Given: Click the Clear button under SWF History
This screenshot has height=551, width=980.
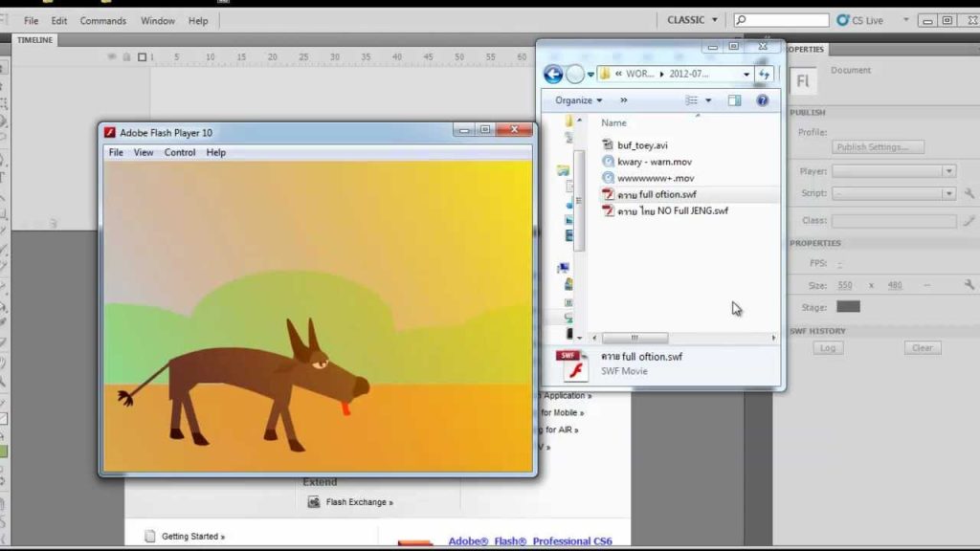Looking at the screenshot, I should tap(923, 348).
